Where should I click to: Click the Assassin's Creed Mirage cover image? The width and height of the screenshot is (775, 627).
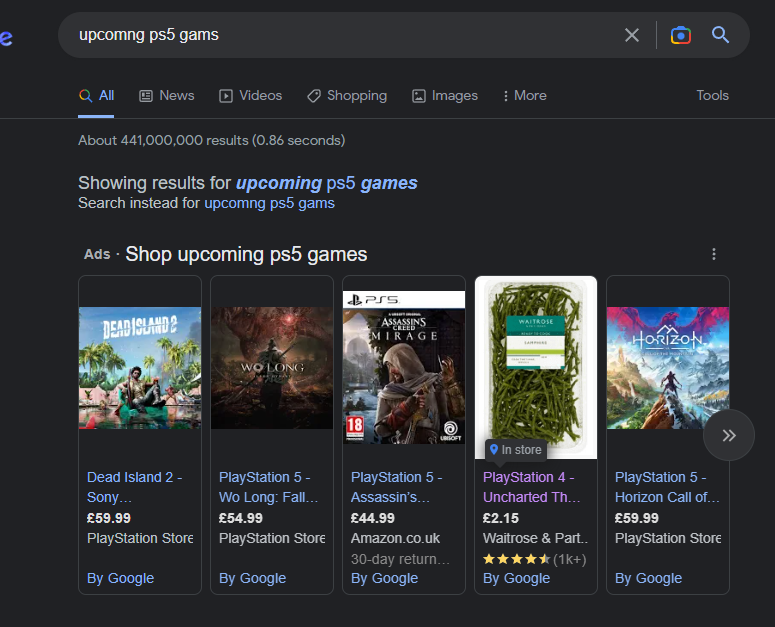pos(404,367)
